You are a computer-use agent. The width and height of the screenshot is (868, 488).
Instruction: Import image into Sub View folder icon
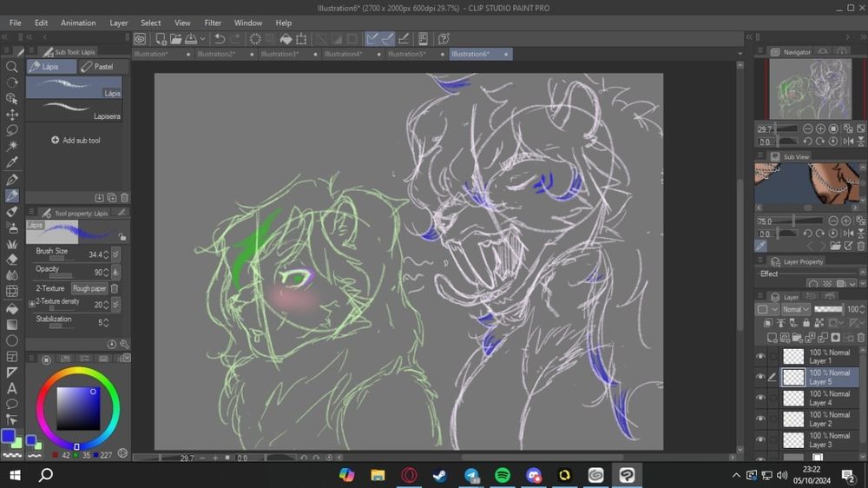point(835,246)
